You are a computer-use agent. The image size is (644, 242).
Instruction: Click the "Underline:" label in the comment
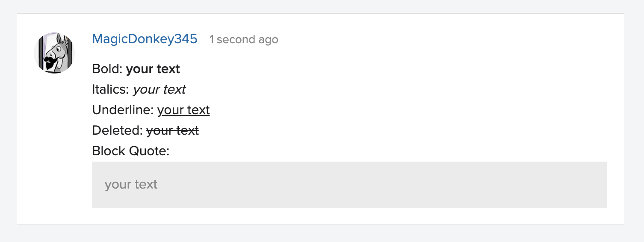pyautogui.click(x=123, y=110)
